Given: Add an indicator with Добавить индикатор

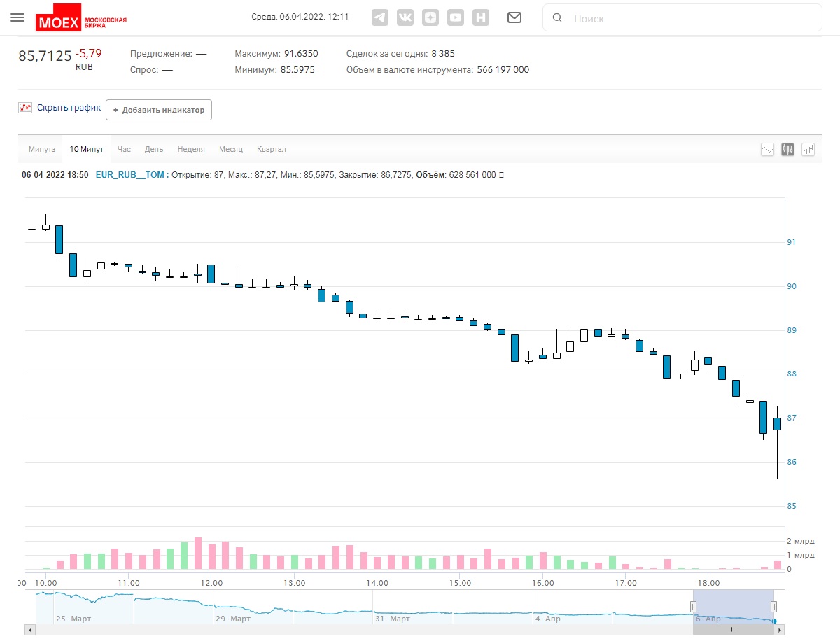Looking at the screenshot, I should [159, 110].
